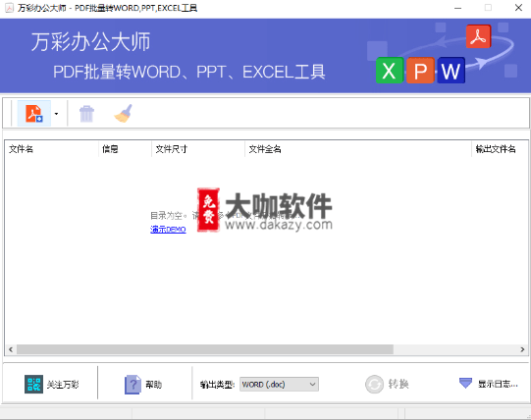Click the 信息 column header

[110, 149]
